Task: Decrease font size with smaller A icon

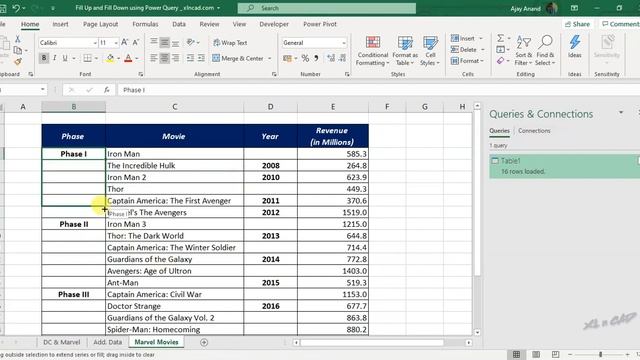Action: (136, 42)
